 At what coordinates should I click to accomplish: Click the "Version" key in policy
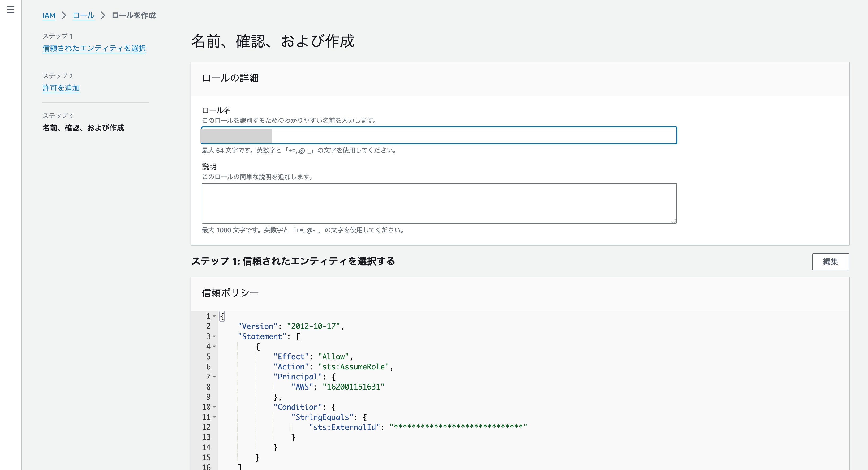click(x=257, y=326)
